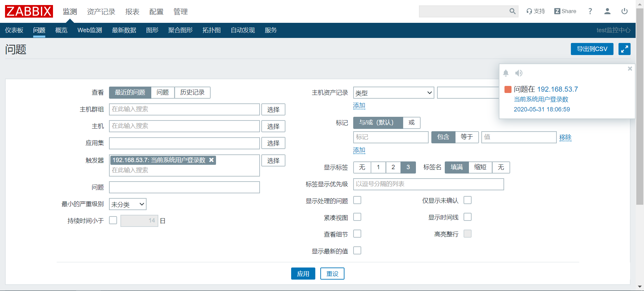Select 历史记录 view option

point(192,92)
